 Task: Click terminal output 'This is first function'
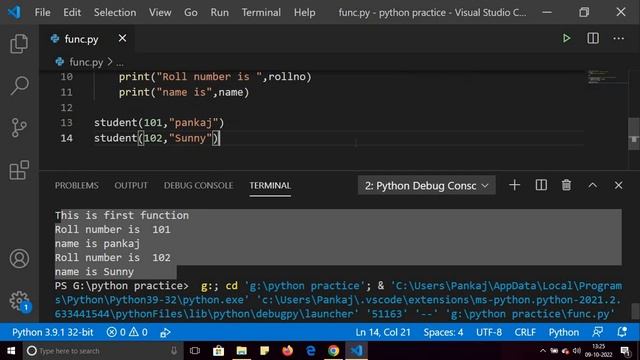pos(122,215)
